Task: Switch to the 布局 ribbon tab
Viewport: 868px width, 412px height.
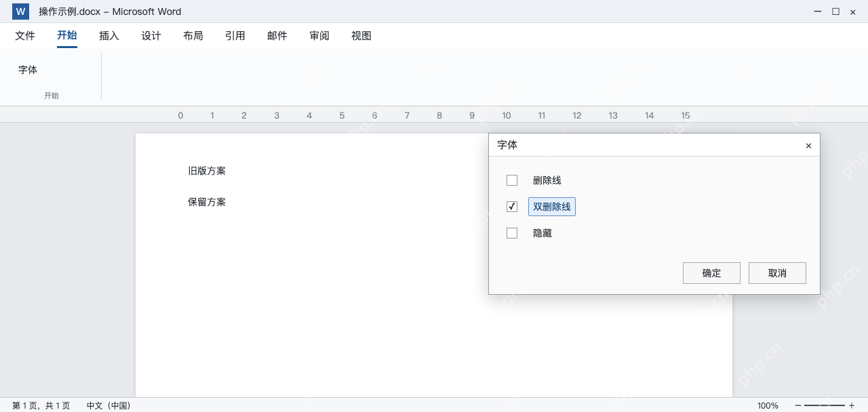Action: [193, 36]
